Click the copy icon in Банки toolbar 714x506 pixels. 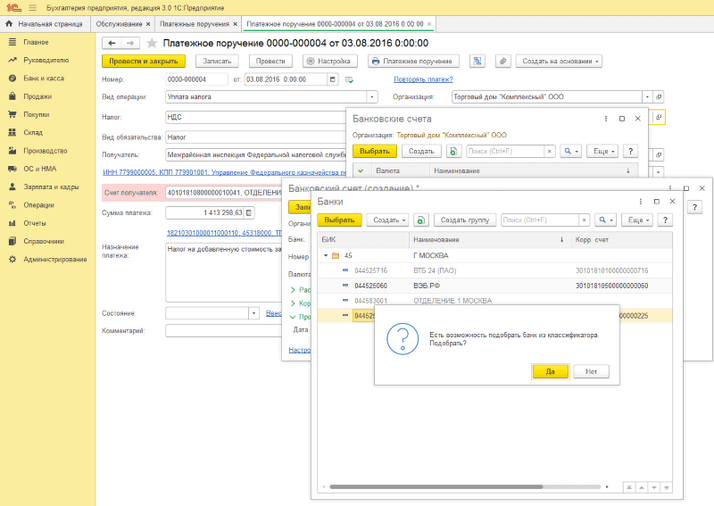coord(421,220)
